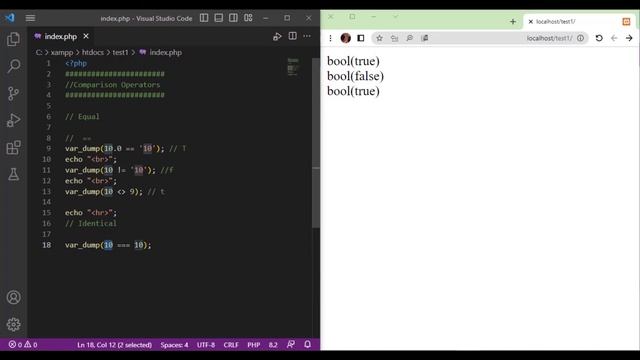Click the browser address bar URL field

click(480, 38)
